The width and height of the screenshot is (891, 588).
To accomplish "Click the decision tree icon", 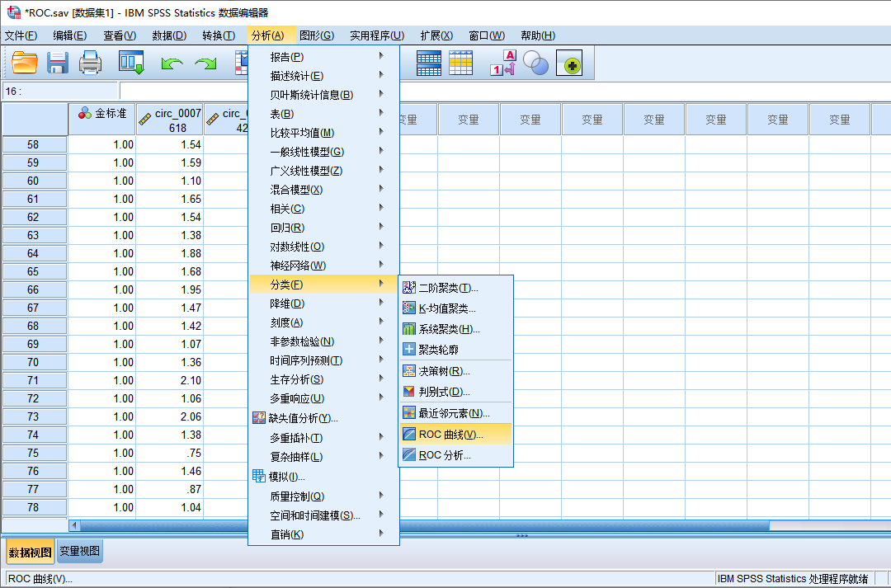I will 408,371.
